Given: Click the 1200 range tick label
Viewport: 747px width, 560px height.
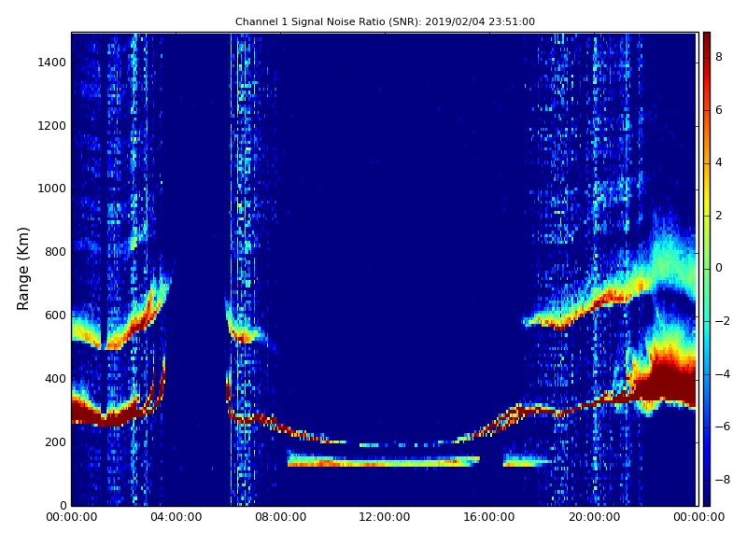Looking at the screenshot, I should (x=51, y=126).
